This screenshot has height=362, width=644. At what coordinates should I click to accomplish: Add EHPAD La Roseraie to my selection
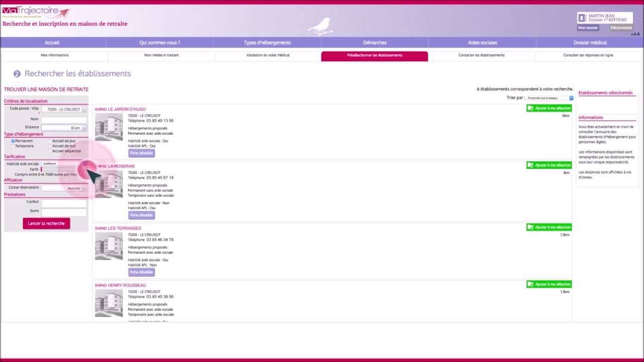(549, 165)
